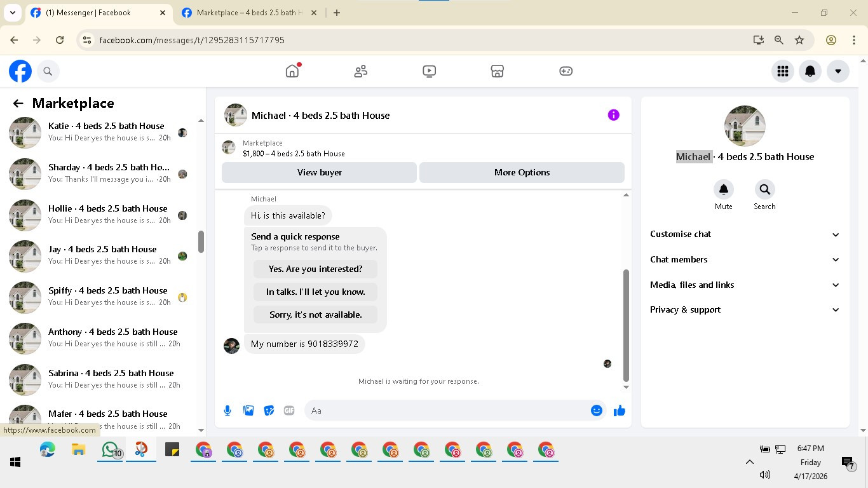Click the message thread scrollbar thumb

(626, 325)
